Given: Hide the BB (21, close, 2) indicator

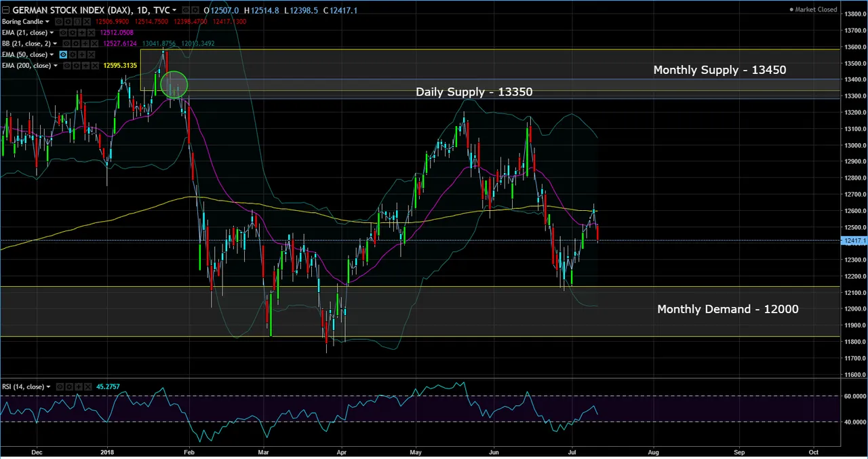Looking at the screenshot, I should [66, 43].
